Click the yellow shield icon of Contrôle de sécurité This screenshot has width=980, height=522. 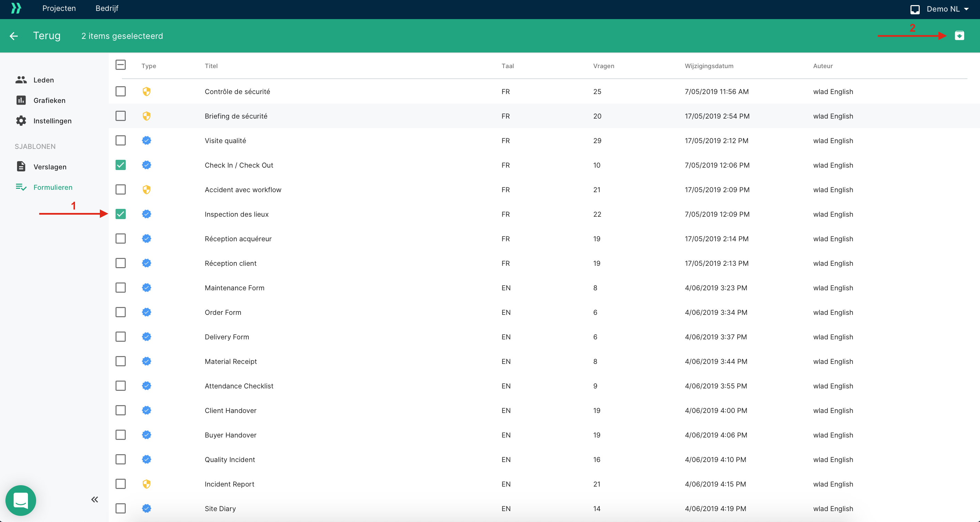point(147,91)
